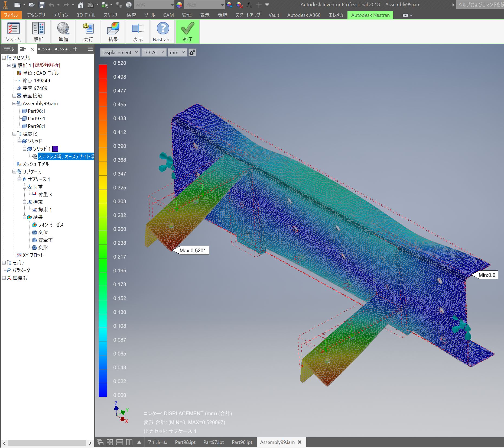Viewport: 504px width, 448px height.
Task: Select フォン ミーゼス result in tree
Action: click(x=51, y=225)
